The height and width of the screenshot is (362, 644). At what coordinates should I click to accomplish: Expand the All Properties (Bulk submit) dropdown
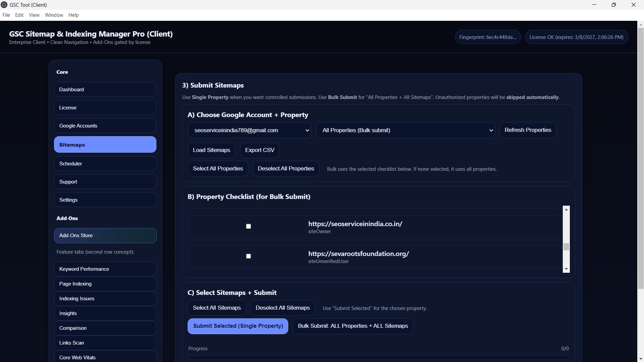click(x=405, y=130)
